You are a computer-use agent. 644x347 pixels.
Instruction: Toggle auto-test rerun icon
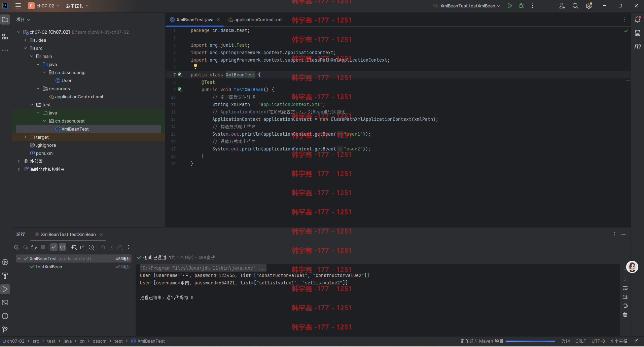pos(34,247)
